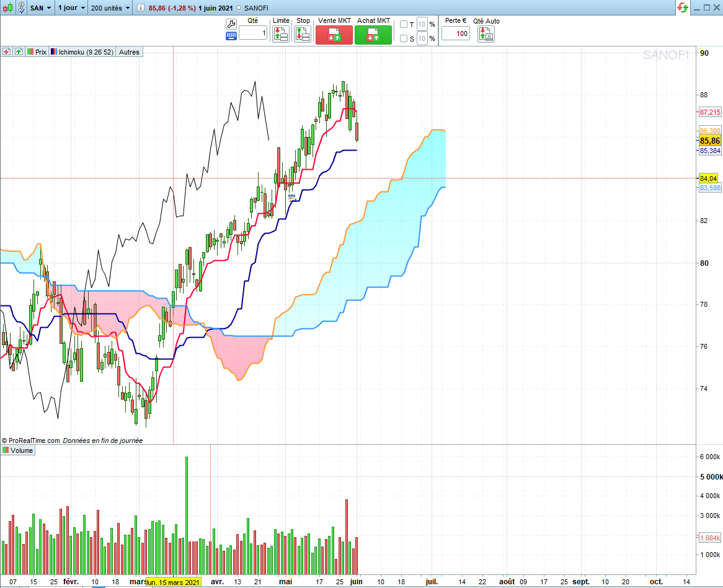Focus the Qté quantity input field

(253, 33)
